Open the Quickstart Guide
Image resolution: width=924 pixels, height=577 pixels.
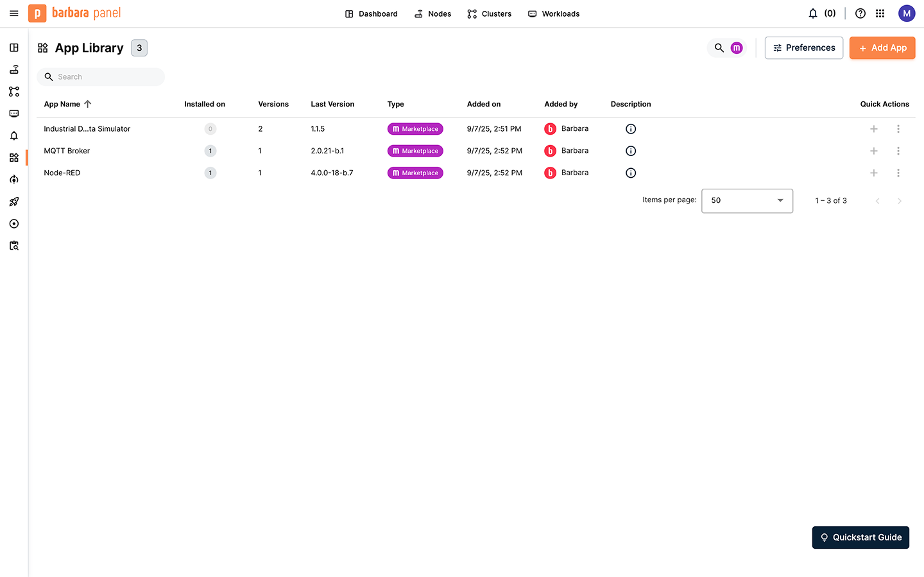click(860, 538)
